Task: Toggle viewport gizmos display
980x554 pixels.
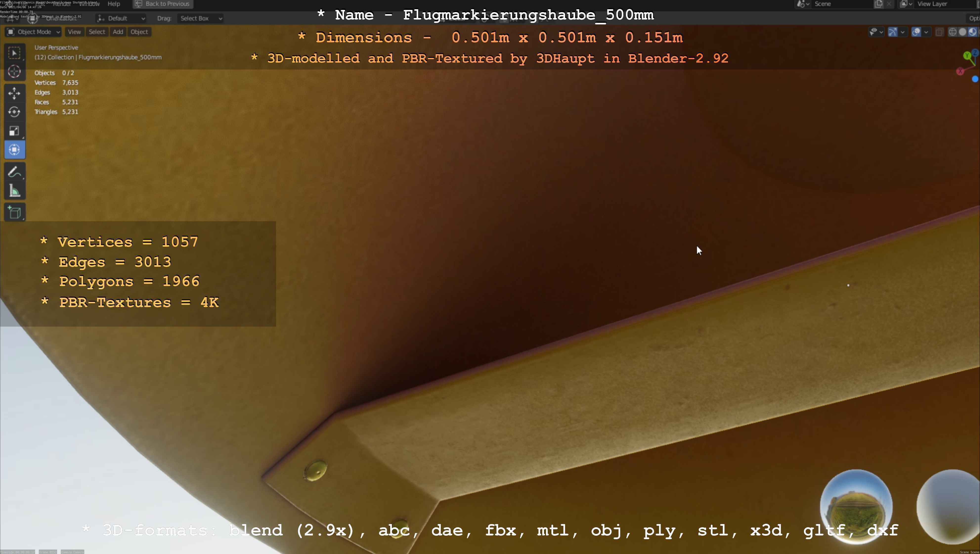Action: click(x=893, y=32)
